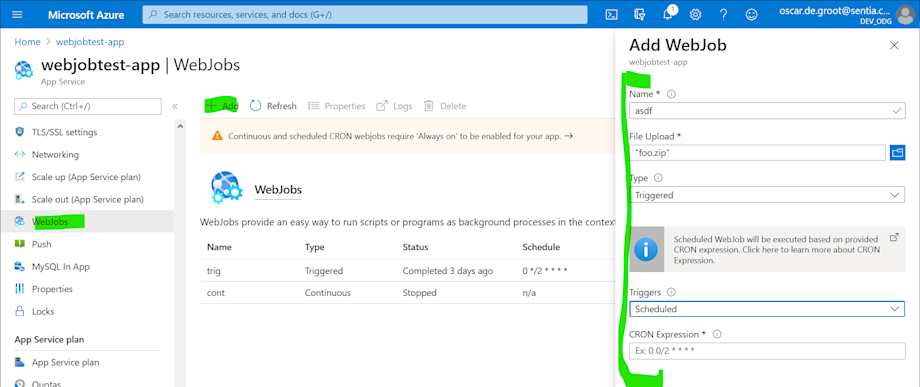
Task: Click the Always on warning banner
Action: click(408, 136)
